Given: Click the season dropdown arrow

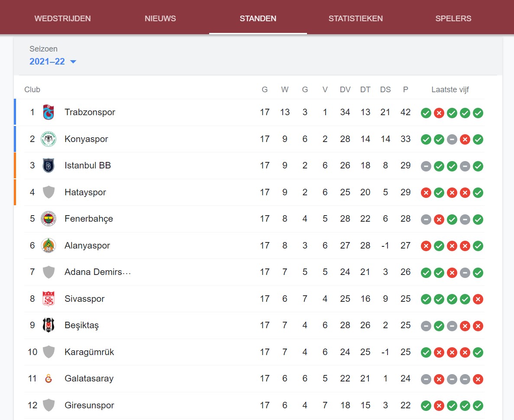Looking at the screenshot, I should tap(74, 61).
